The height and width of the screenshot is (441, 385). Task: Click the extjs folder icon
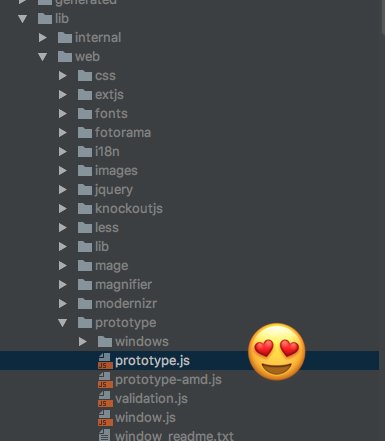click(85, 94)
